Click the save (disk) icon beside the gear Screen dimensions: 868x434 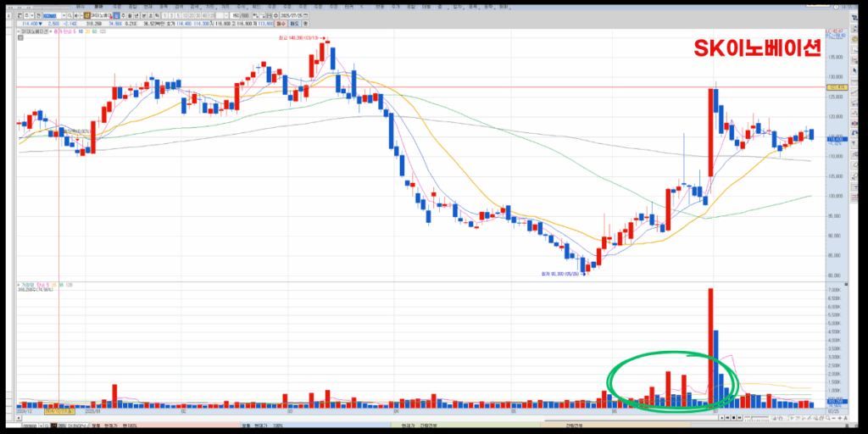tap(269, 15)
